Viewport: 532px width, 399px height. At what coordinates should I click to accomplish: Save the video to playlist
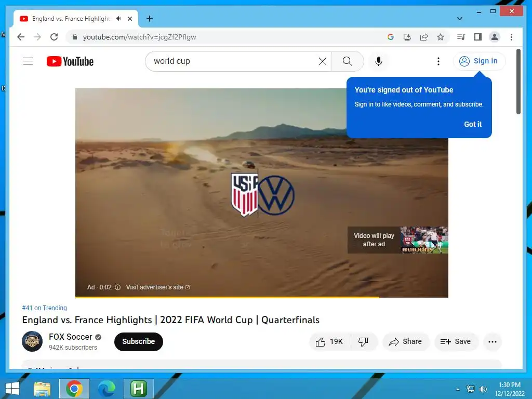pyautogui.click(x=456, y=342)
